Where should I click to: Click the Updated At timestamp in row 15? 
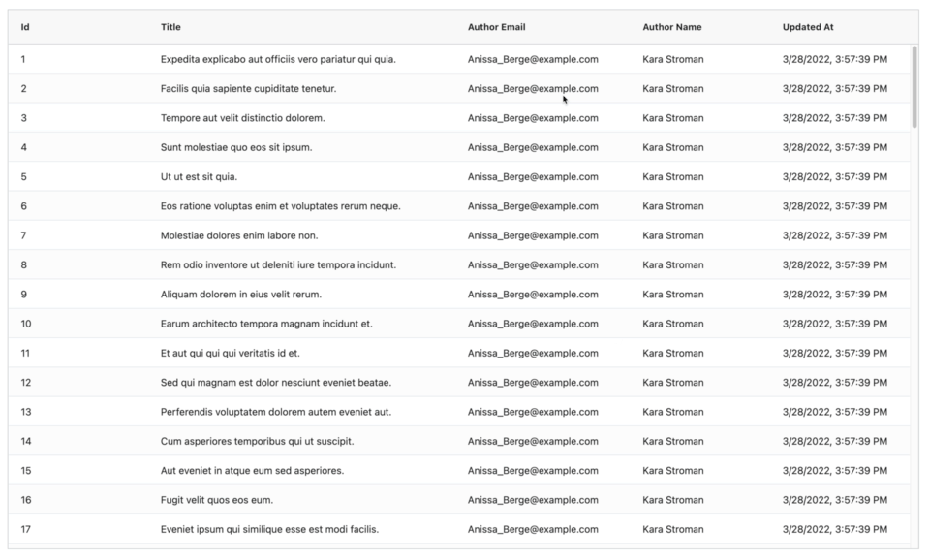[x=834, y=471]
